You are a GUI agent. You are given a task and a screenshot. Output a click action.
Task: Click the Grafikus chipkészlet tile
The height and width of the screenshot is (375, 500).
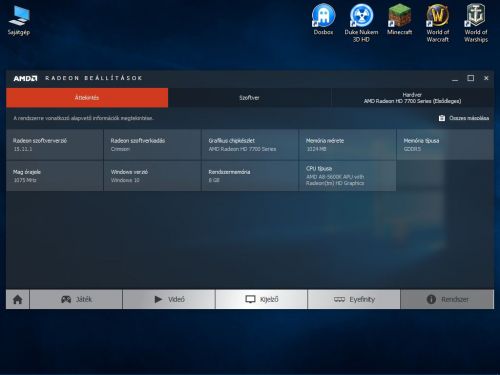(x=250, y=145)
